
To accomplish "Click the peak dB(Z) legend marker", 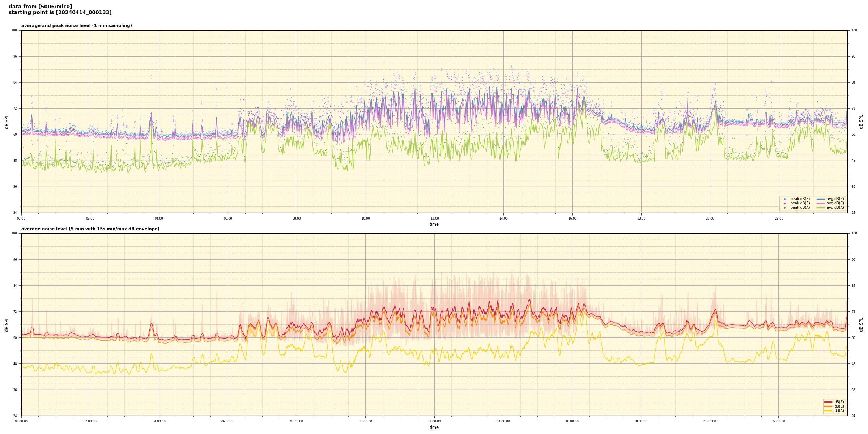I will (784, 199).
